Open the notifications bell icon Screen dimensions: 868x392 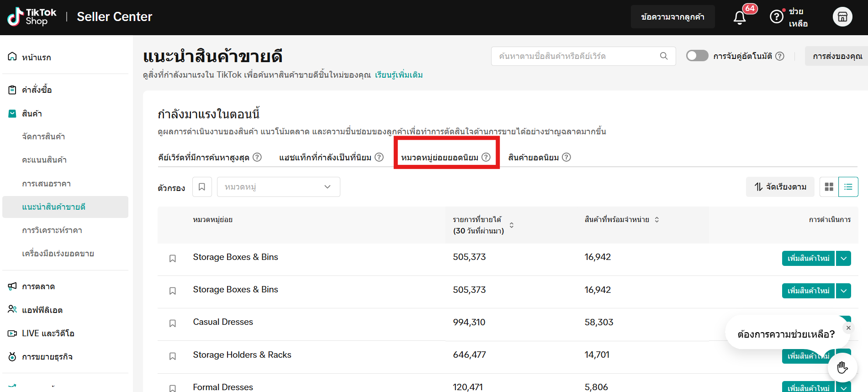coord(739,17)
